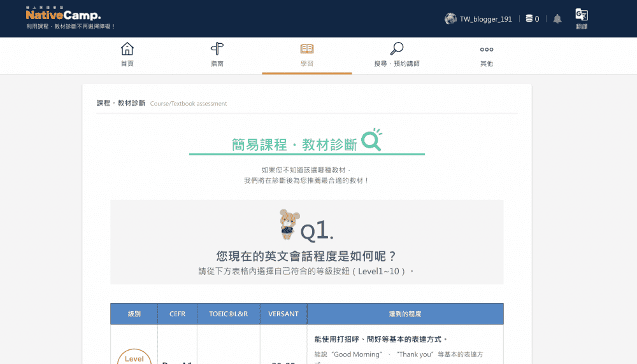Click the 級別 column header

pos(134,314)
